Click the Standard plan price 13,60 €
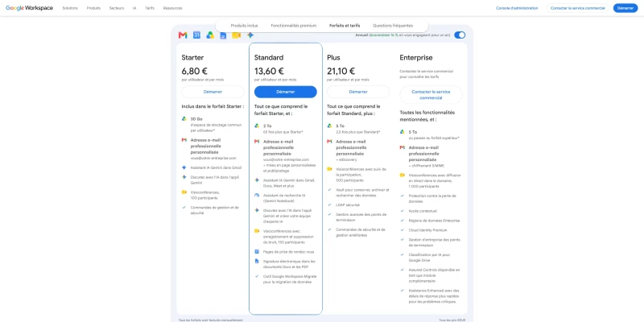 click(x=269, y=71)
